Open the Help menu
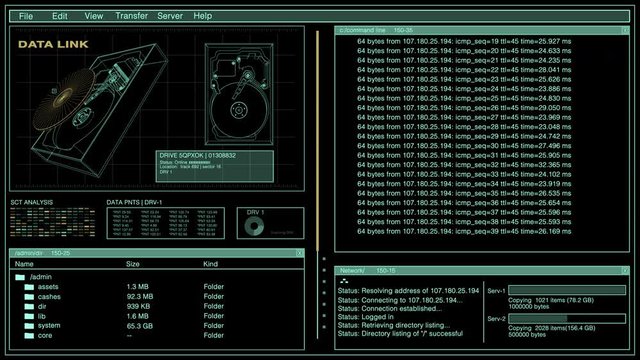640x360 pixels. [x=202, y=16]
